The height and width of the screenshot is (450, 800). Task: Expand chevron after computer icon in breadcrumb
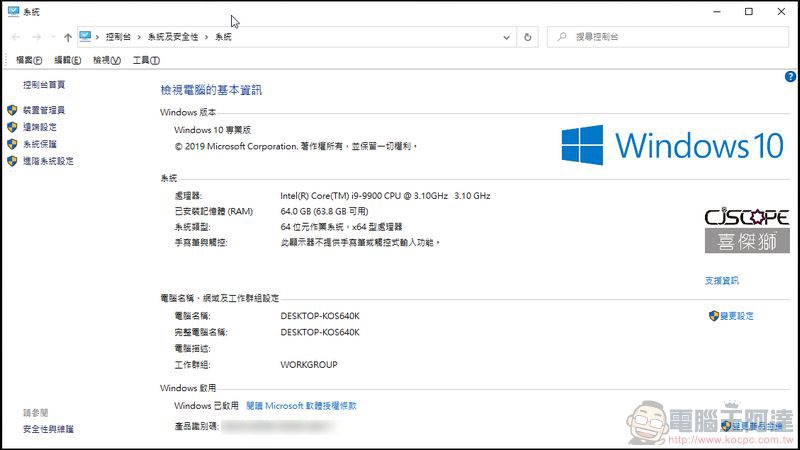97,37
